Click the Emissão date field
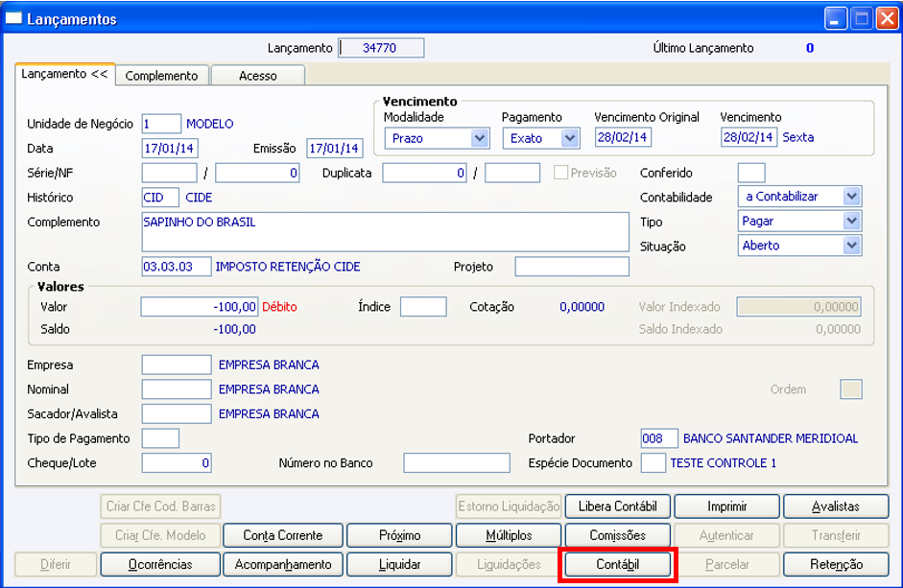 point(335,149)
